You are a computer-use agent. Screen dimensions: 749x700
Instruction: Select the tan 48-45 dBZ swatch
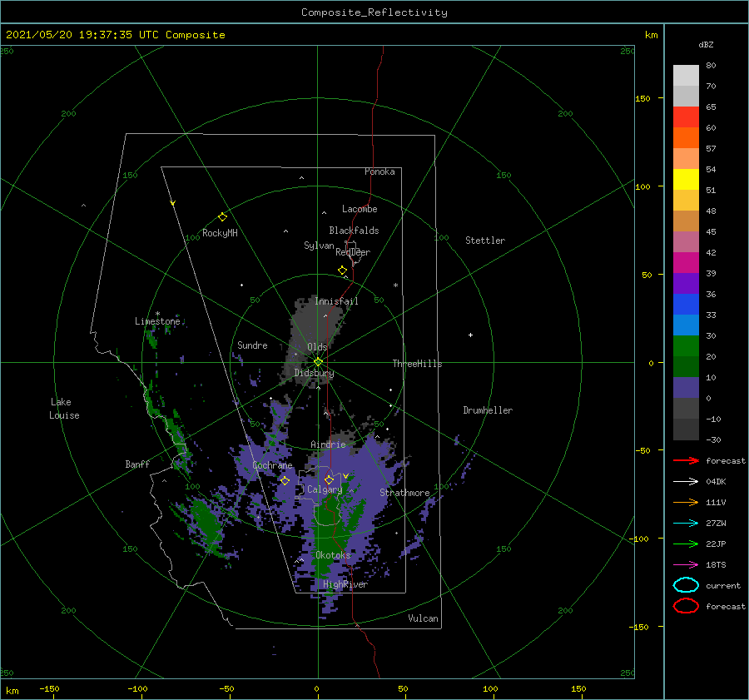[686, 221]
